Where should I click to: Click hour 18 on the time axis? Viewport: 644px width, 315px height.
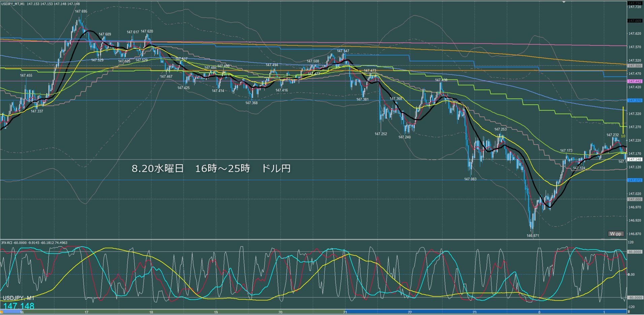tap(151, 312)
